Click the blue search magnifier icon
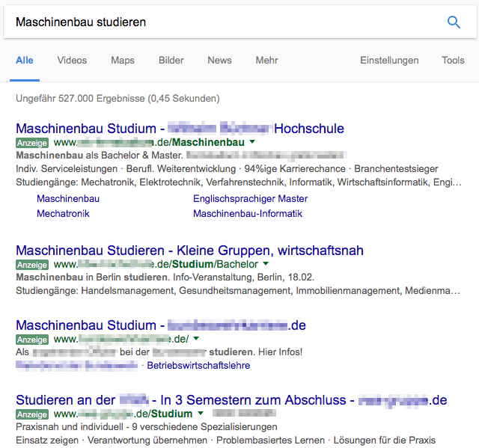Image resolution: width=479 pixels, height=448 pixels. pyautogui.click(x=454, y=22)
